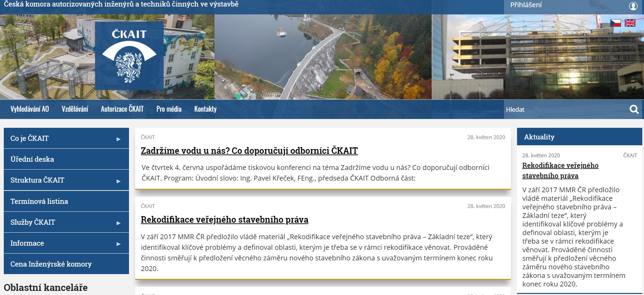Screen dimensions: 644x295
Task: Open main article Rekodifikace veřejného stavebního práva
Action: [224, 220]
